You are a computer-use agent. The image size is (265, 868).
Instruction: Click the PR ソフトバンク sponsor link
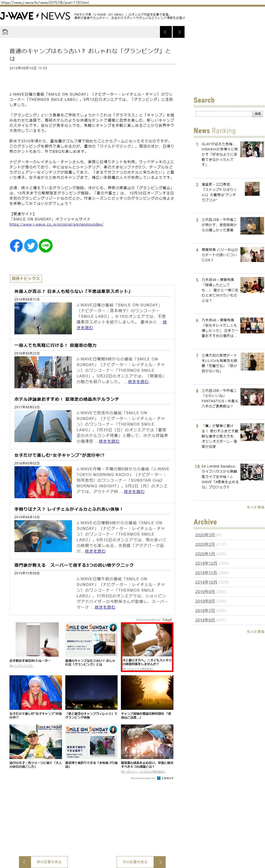coord(22,666)
